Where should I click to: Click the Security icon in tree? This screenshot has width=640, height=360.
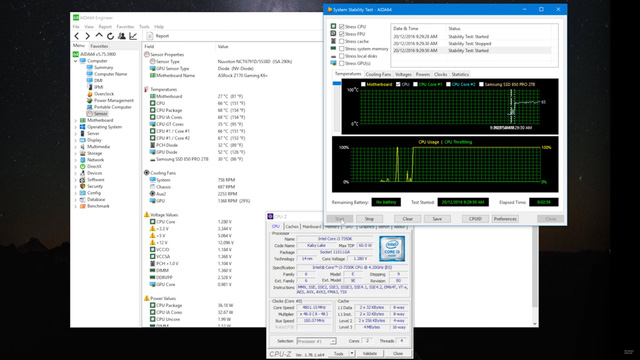(82, 186)
